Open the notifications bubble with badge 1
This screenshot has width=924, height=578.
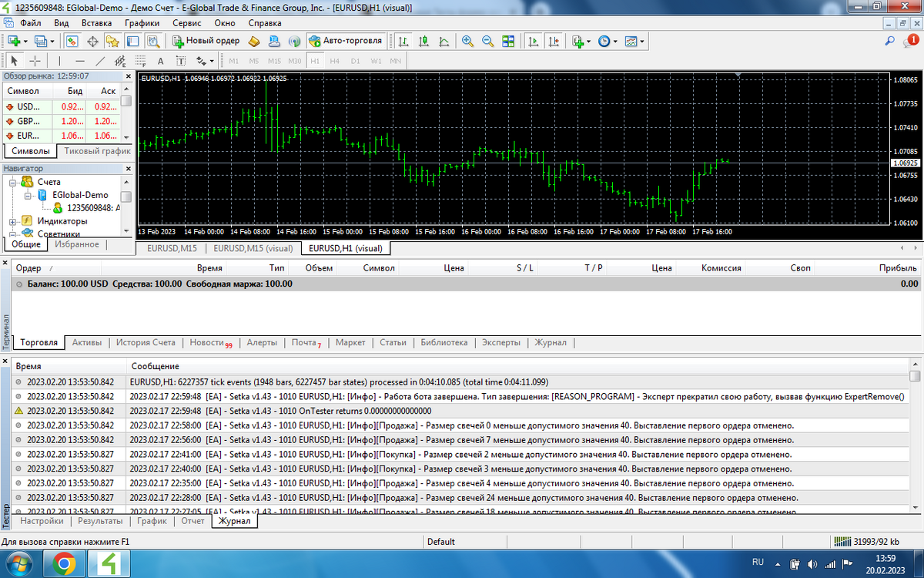(x=912, y=40)
